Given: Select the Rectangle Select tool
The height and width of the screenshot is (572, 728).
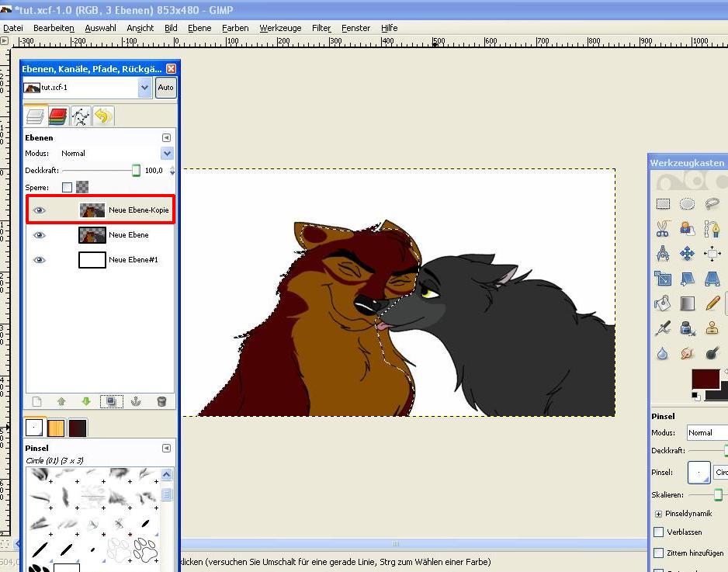Looking at the screenshot, I should pos(663,204).
